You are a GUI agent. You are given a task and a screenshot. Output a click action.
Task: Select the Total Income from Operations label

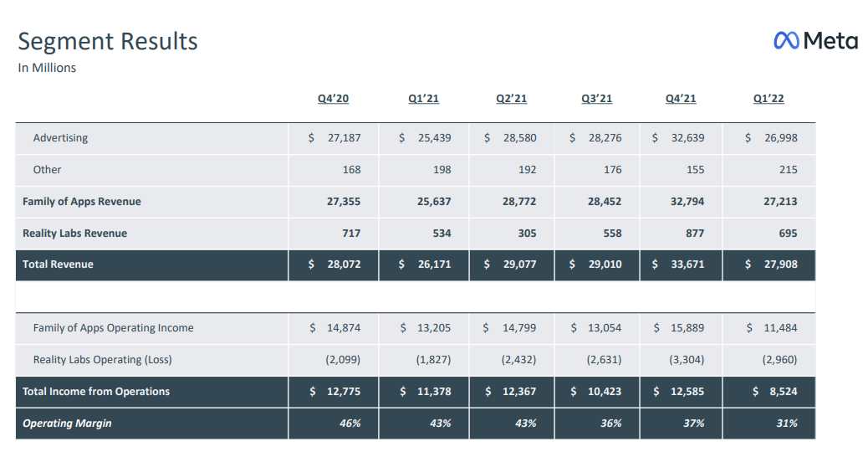click(x=96, y=392)
